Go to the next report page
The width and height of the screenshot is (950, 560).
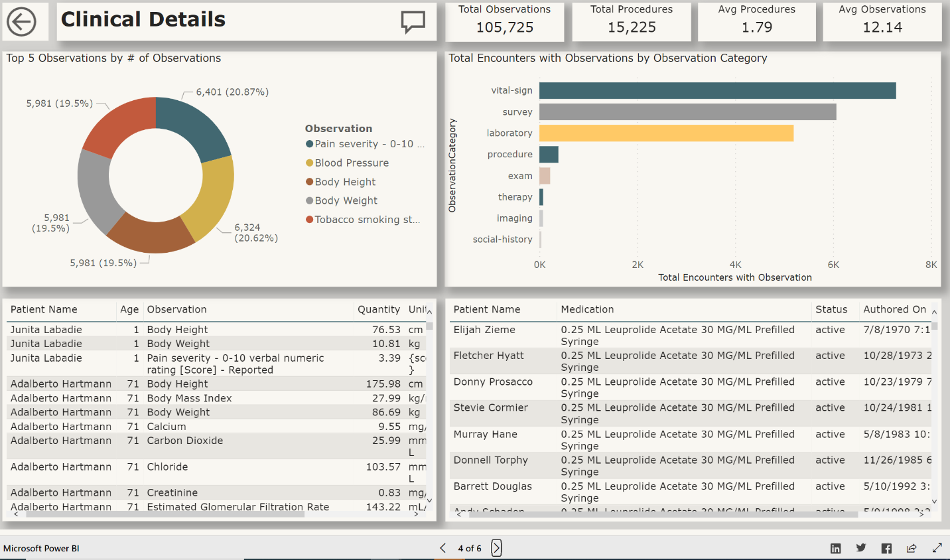496,548
